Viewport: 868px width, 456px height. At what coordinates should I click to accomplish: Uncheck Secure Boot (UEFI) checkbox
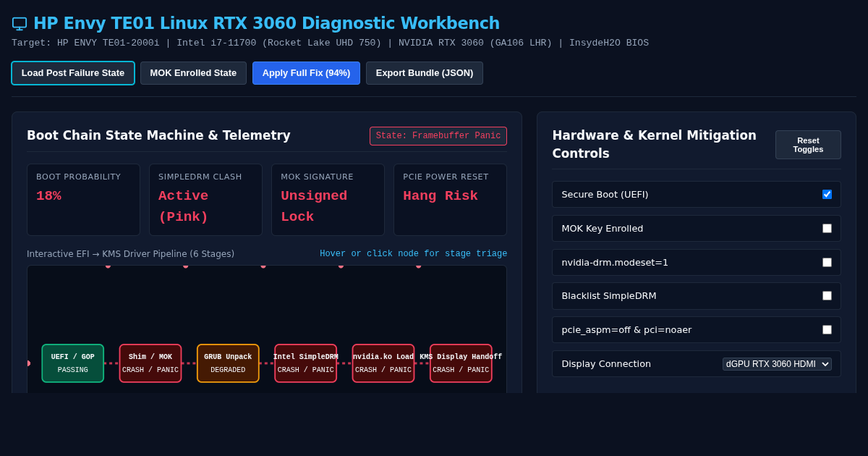click(x=827, y=194)
